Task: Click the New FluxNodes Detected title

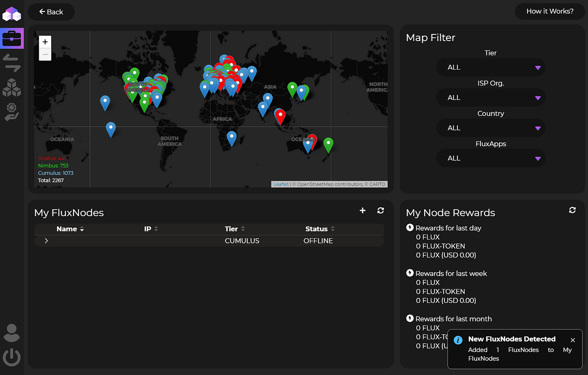Action: point(512,339)
